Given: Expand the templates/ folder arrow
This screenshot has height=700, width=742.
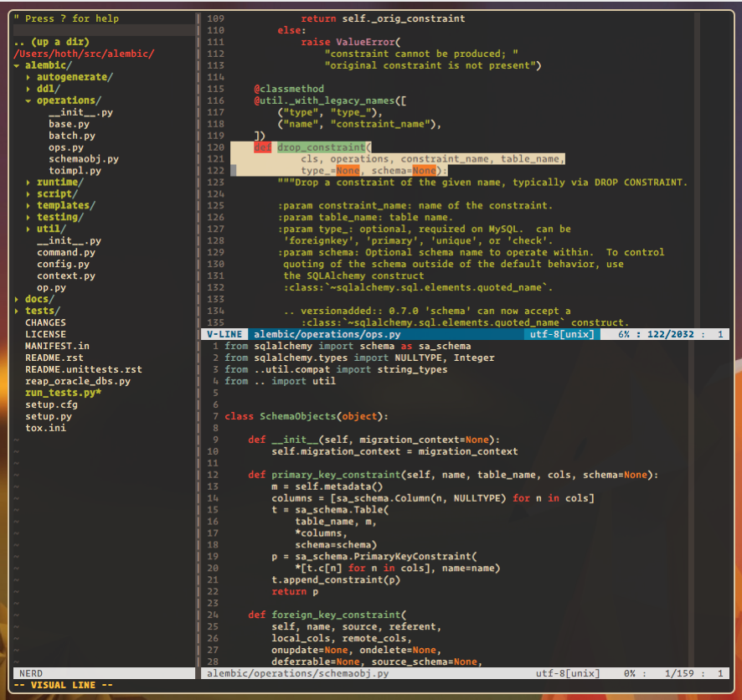Looking at the screenshot, I should 28,206.
